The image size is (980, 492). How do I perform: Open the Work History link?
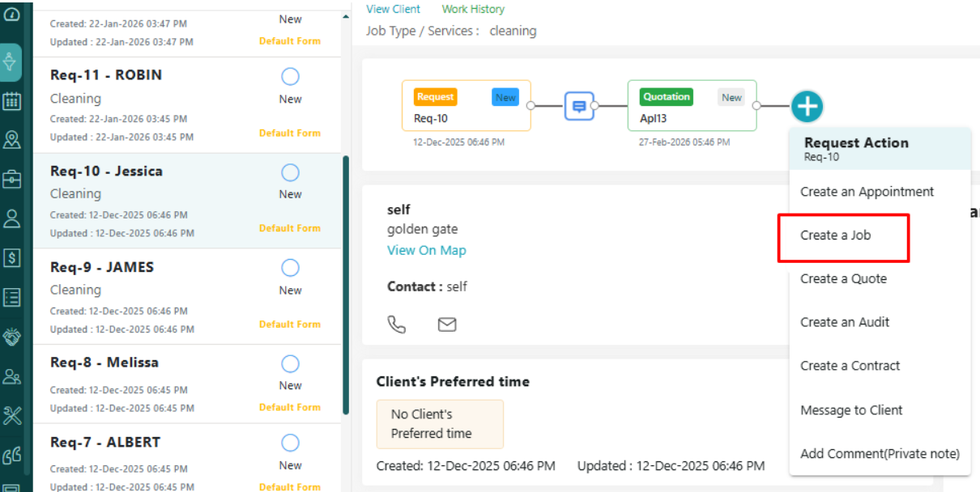coord(473,9)
